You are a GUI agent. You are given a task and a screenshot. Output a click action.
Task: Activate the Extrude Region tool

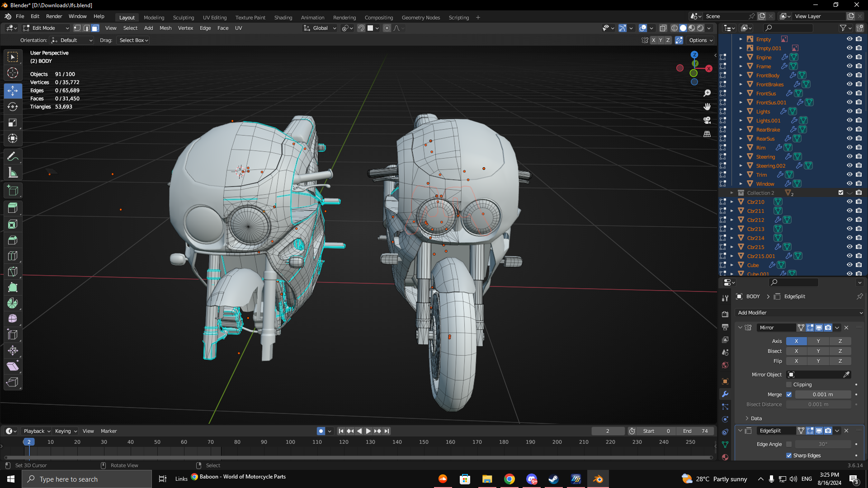click(x=13, y=208)
